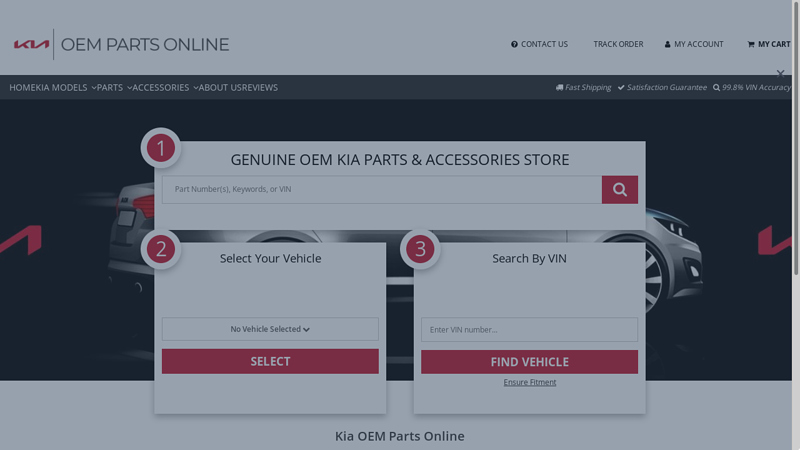The image size is (800, 450).
Task: Open the Accessories menu
Action: click(161, 87)
